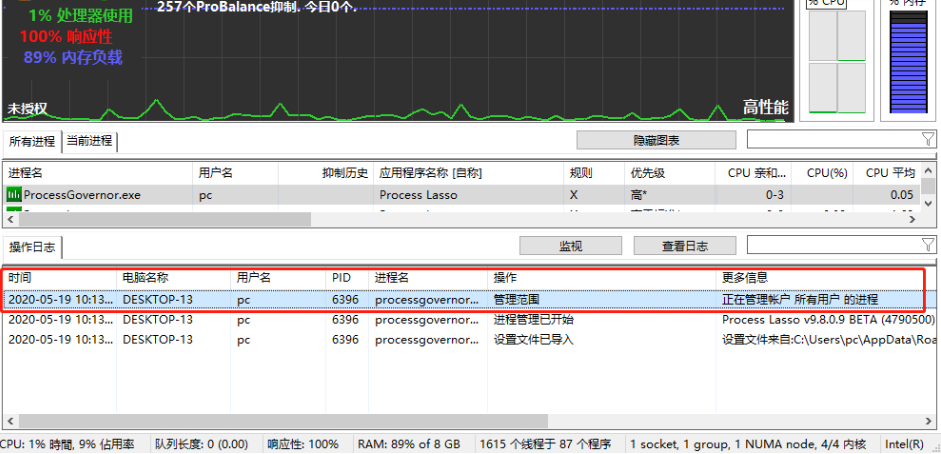Switch to the 所有进程 tab

click(x=32, y=141)
